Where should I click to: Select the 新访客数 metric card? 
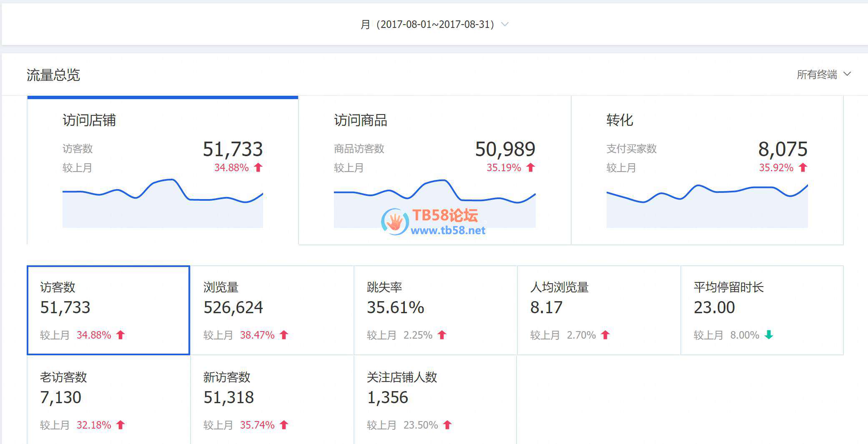tap(272, 400)
